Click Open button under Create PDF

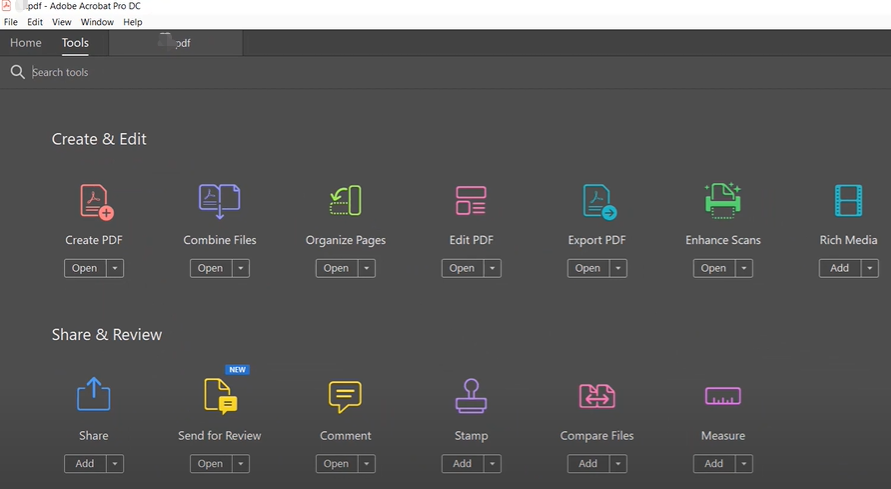(85, 268)
